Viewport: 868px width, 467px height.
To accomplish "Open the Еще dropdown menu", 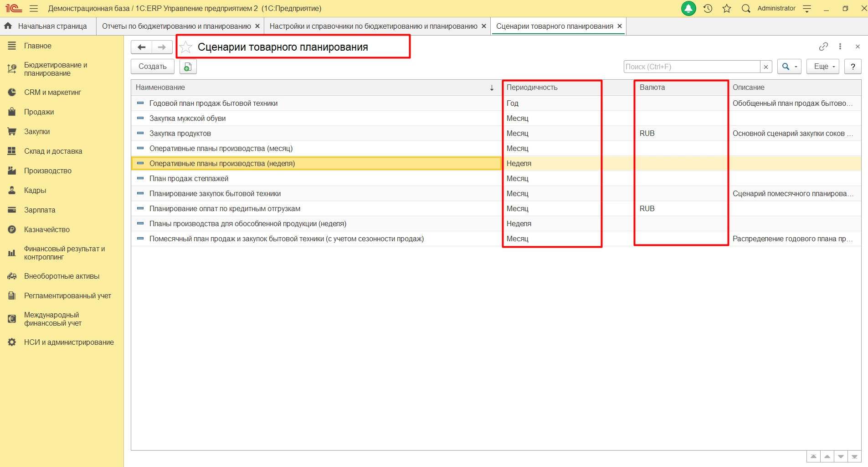I will (823, 67).
